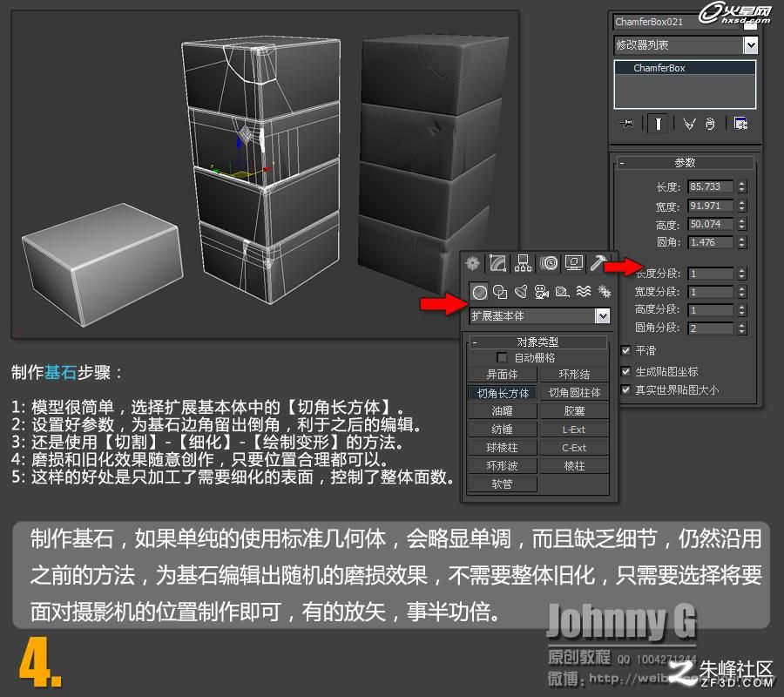Open the Utilities hammer tab
784x697 pixels.
pyautogui.click(x=598, y=262)
